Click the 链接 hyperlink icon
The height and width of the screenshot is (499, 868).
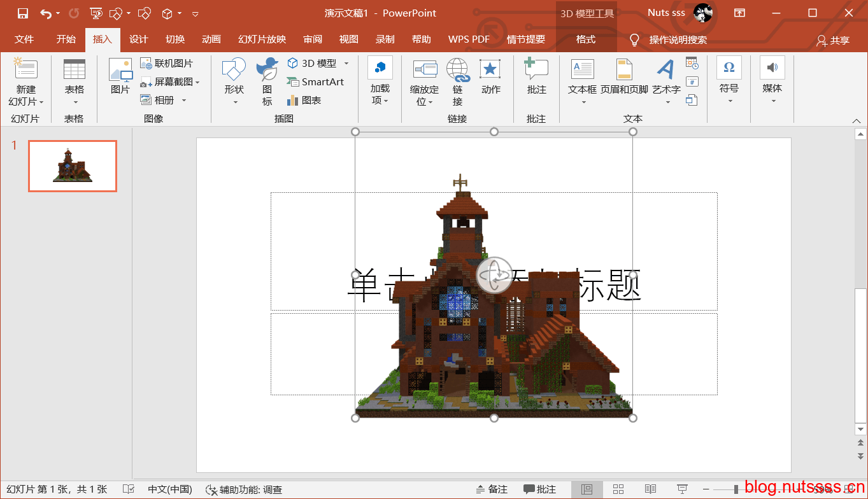click(457, 81)
